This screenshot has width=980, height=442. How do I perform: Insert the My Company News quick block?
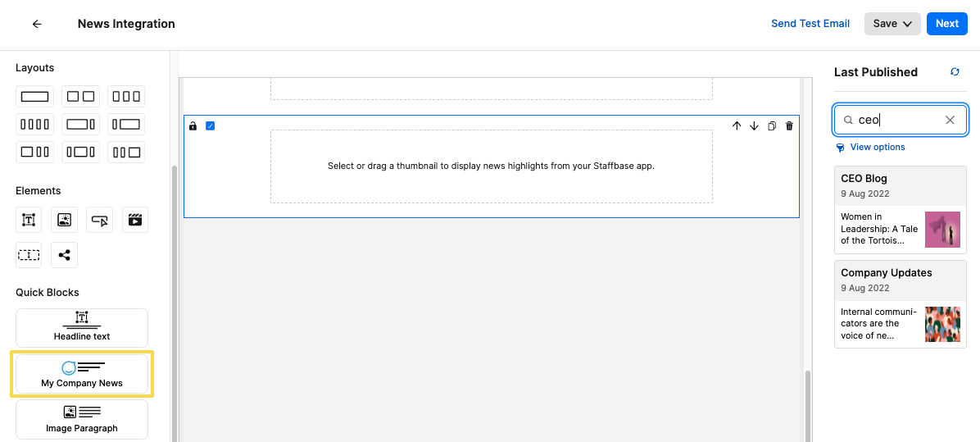(x=82, y=374)
